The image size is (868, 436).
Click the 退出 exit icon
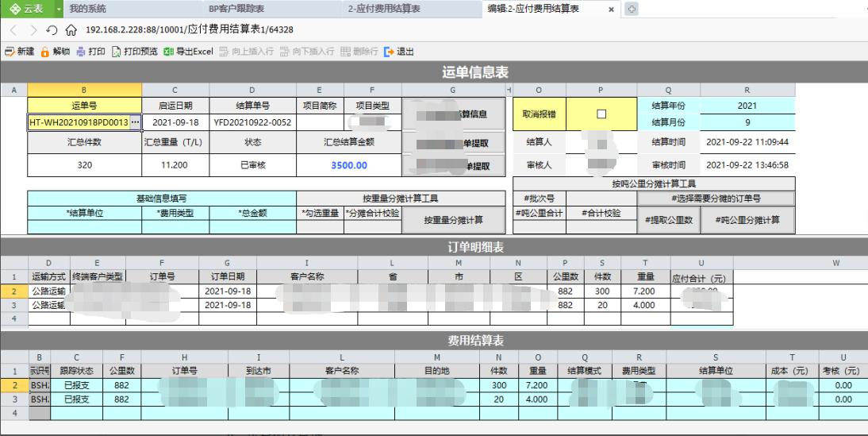pyautogui.click(x=389, y=52)
